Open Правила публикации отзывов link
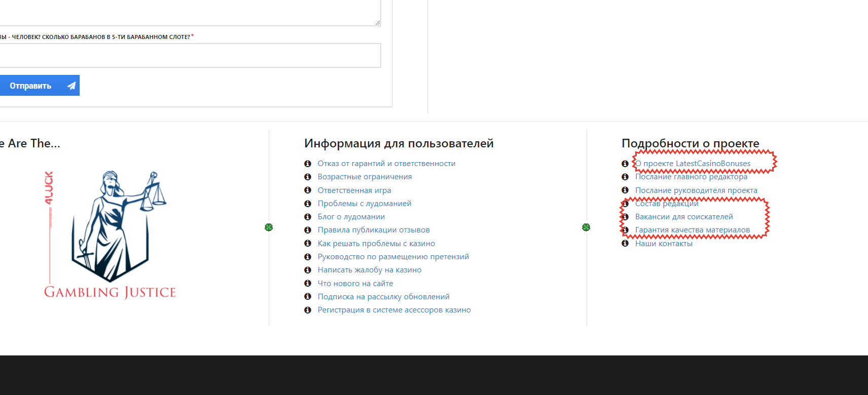Image resolution: width=868 pixels, height=395 pixels. (x=373, y=230)
